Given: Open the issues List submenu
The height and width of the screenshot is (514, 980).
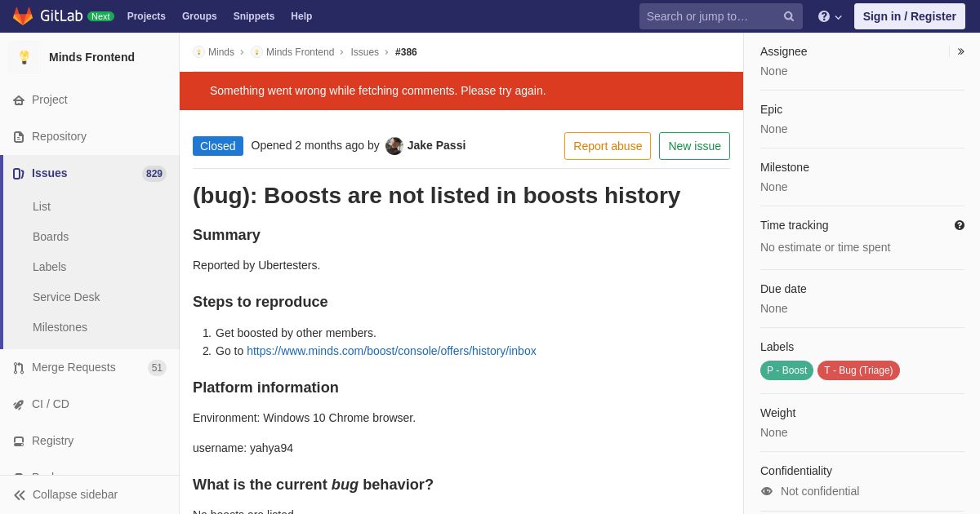Looking at the screenshot, I should [42, 206].
